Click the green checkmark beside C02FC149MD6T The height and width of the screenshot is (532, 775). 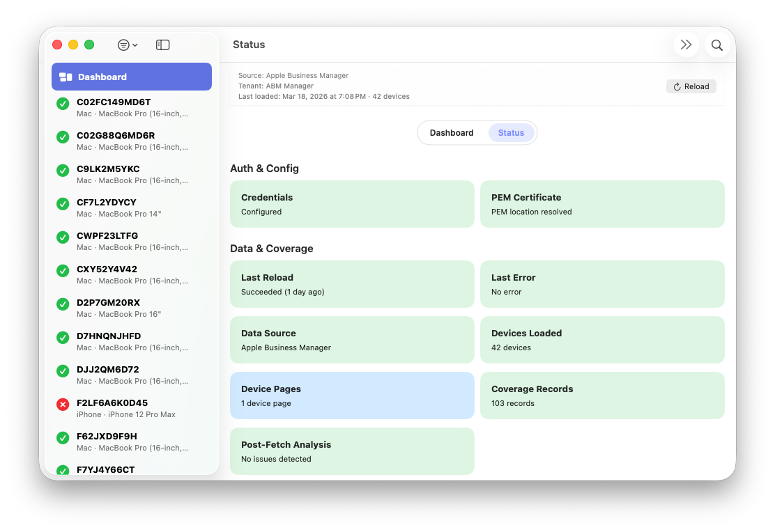tap(63, 104)
